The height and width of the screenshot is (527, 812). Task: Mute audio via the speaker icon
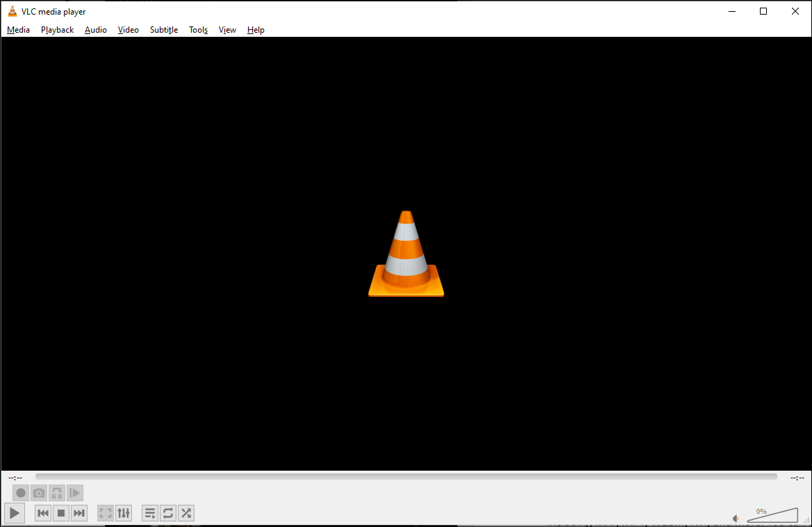click(x=736, y=518)
